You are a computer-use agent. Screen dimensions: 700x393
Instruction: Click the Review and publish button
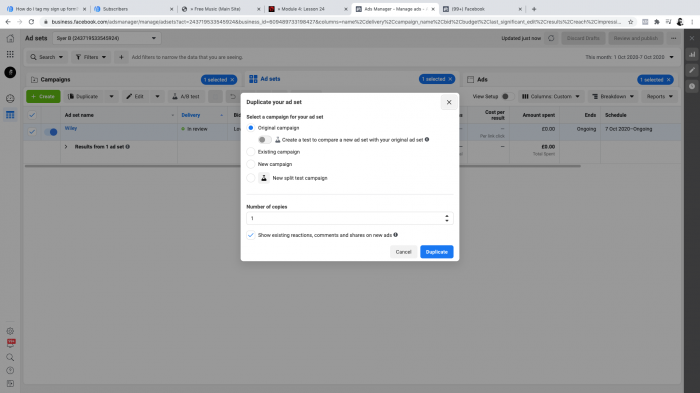(636, 38)
